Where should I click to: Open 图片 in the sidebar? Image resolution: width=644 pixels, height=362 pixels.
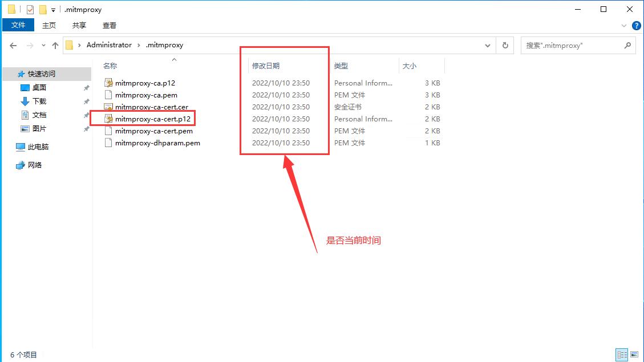(x=39, y=128)
